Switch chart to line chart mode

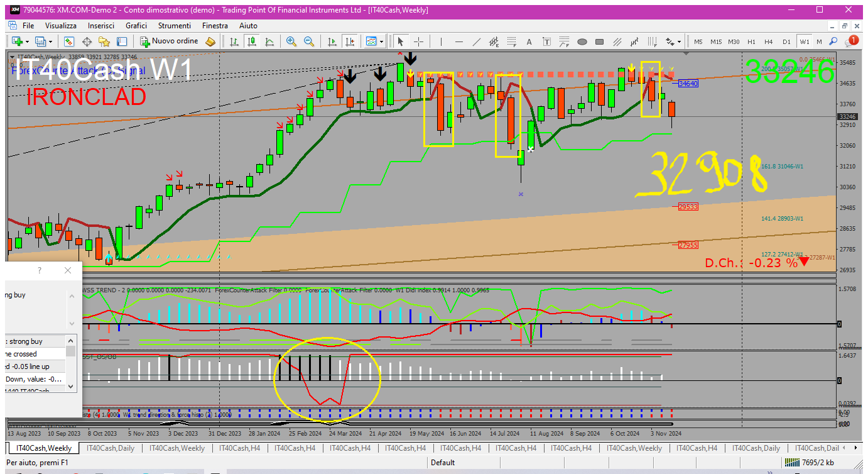pyautogui.click(x=269, y=41)
